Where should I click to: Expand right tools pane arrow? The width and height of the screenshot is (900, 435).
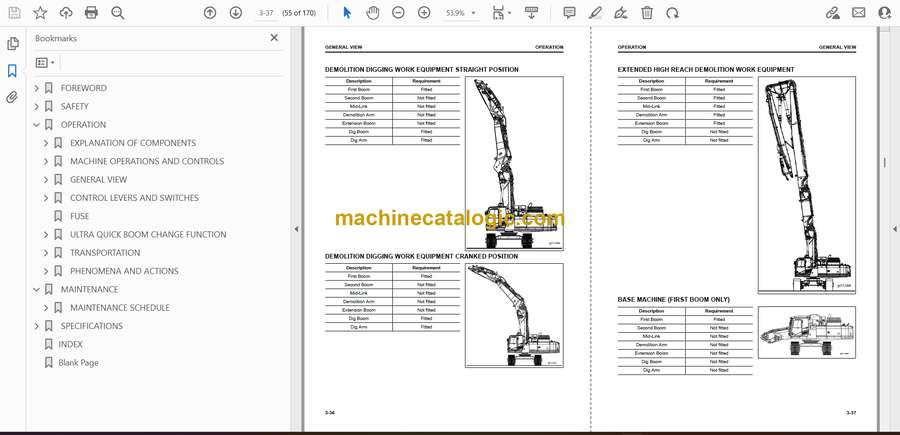[894, 229]
